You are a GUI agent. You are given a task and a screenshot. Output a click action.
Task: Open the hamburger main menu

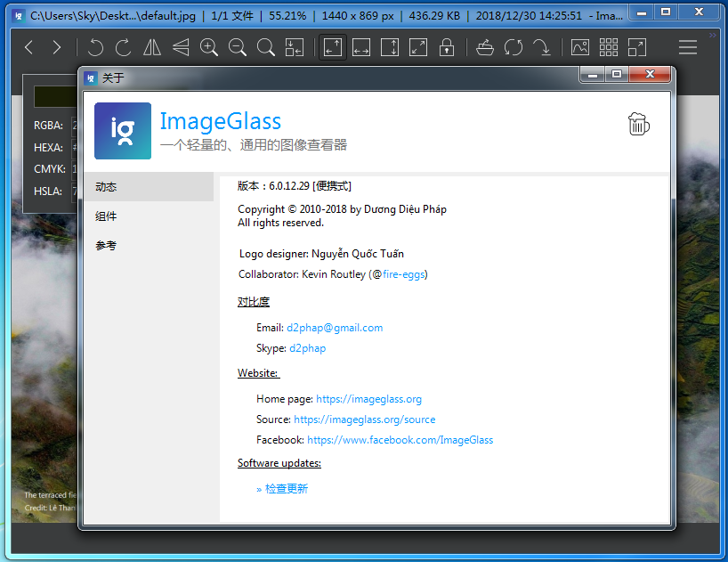[x=688, y=46]
